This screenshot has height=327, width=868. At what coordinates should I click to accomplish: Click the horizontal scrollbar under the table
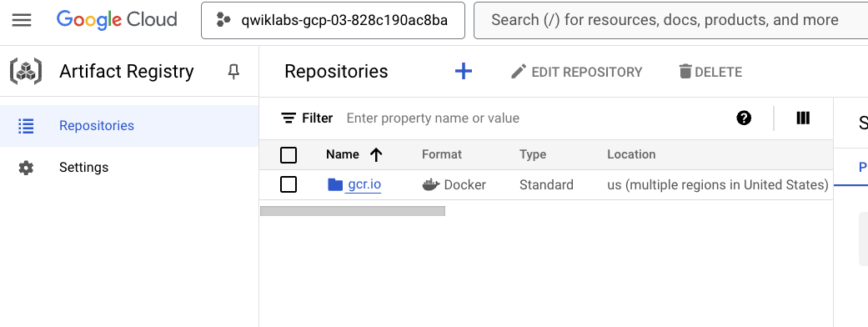tap(353, 211)
